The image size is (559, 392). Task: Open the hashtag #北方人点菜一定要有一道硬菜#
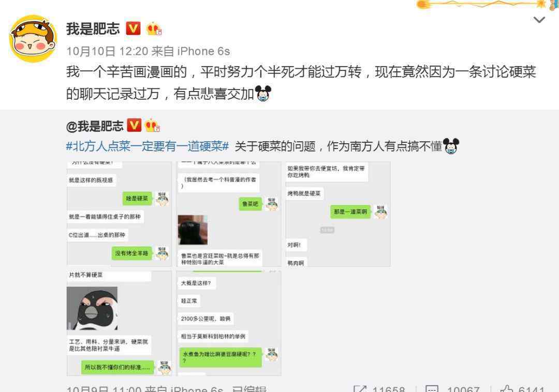pos(147,146)
